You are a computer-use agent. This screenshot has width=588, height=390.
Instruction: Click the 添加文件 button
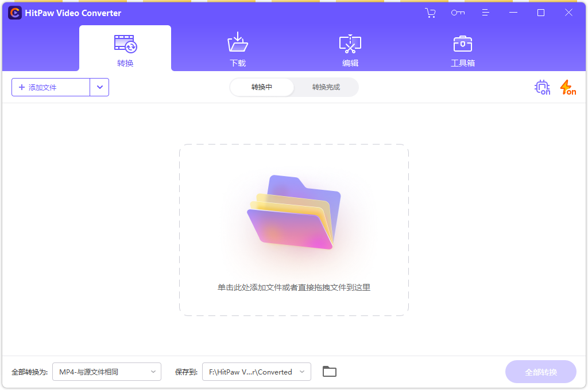pos(51,87)
